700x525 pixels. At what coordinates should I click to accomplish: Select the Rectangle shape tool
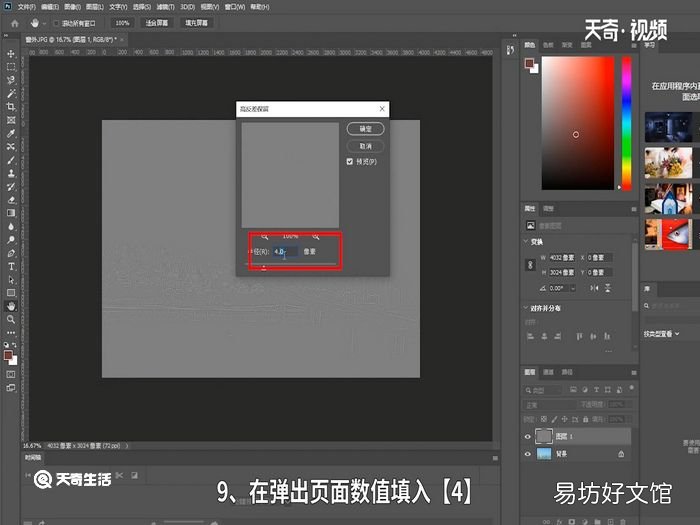click(11, 293)
